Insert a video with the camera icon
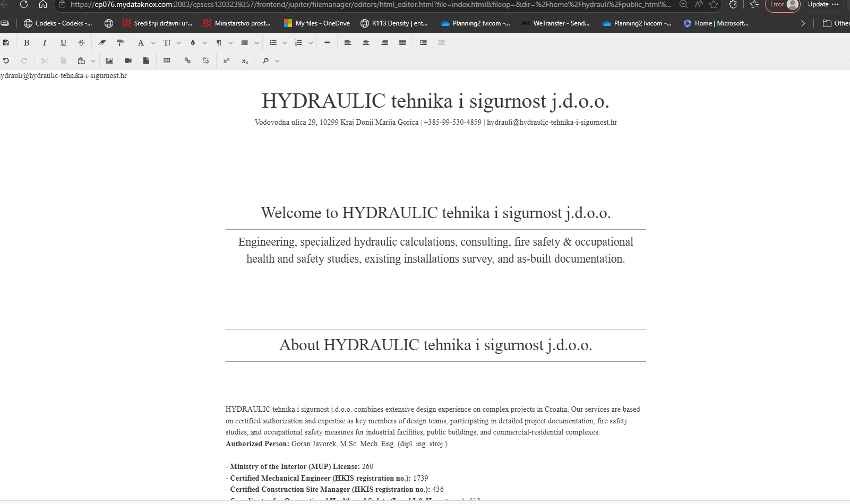The height and width of the screenshot is (504, 850). pos(128,60)
